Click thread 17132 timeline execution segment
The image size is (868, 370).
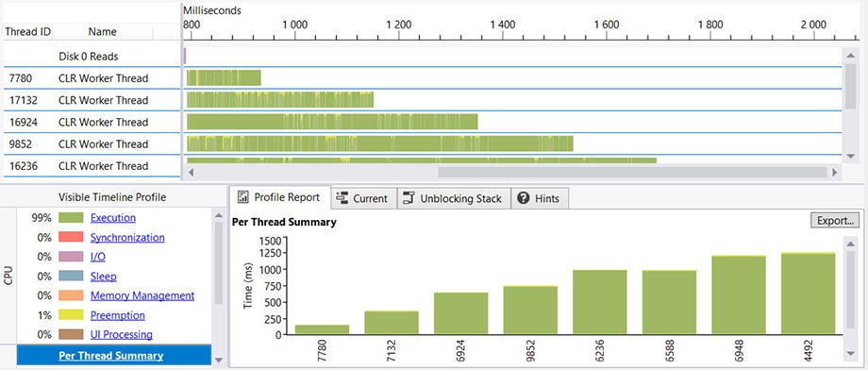pos(280,100)
